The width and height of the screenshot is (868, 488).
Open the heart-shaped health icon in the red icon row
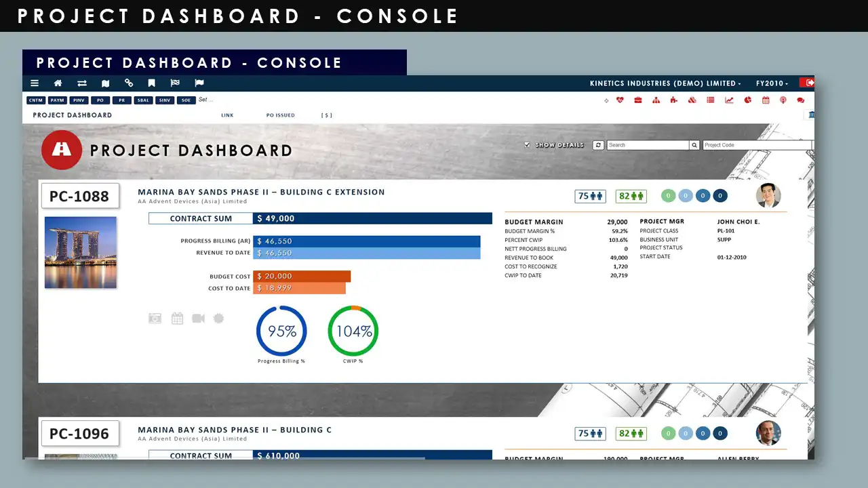620,100
